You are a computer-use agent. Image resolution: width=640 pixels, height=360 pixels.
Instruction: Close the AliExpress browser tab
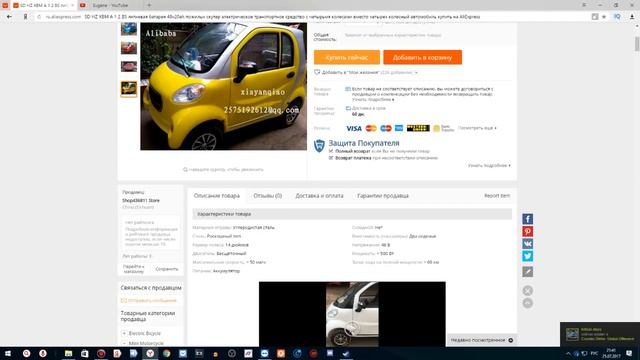coord(72,5)
